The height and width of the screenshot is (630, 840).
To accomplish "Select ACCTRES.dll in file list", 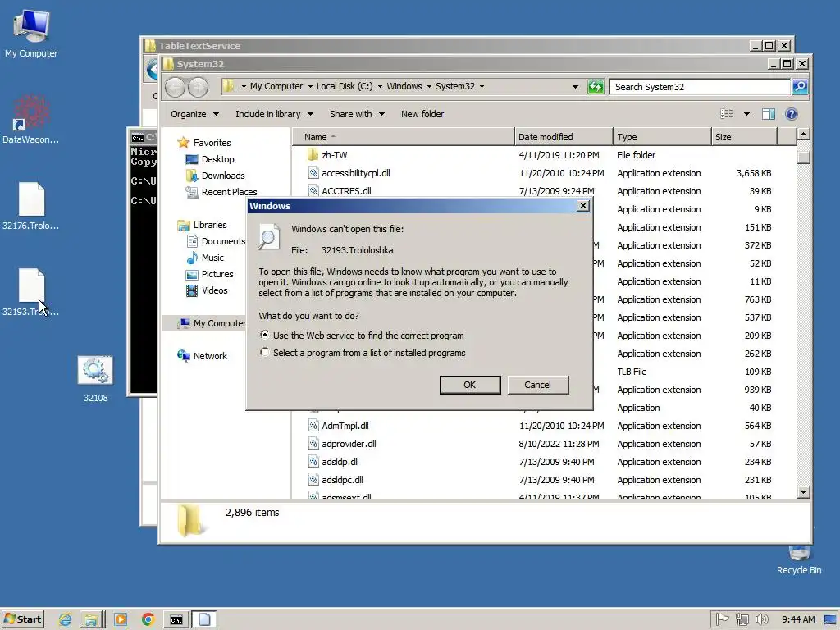I will point(346,190).
